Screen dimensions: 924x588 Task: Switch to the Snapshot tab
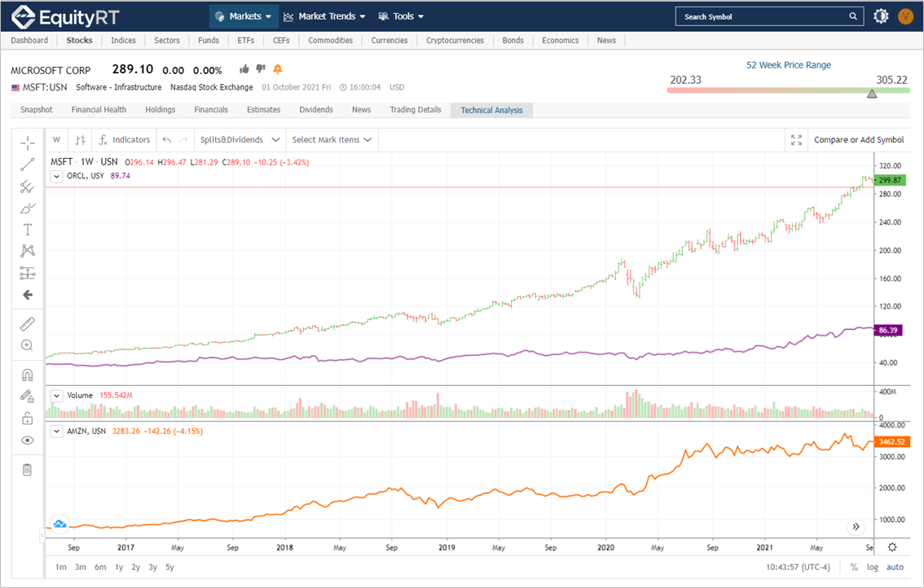click(37, 110)
